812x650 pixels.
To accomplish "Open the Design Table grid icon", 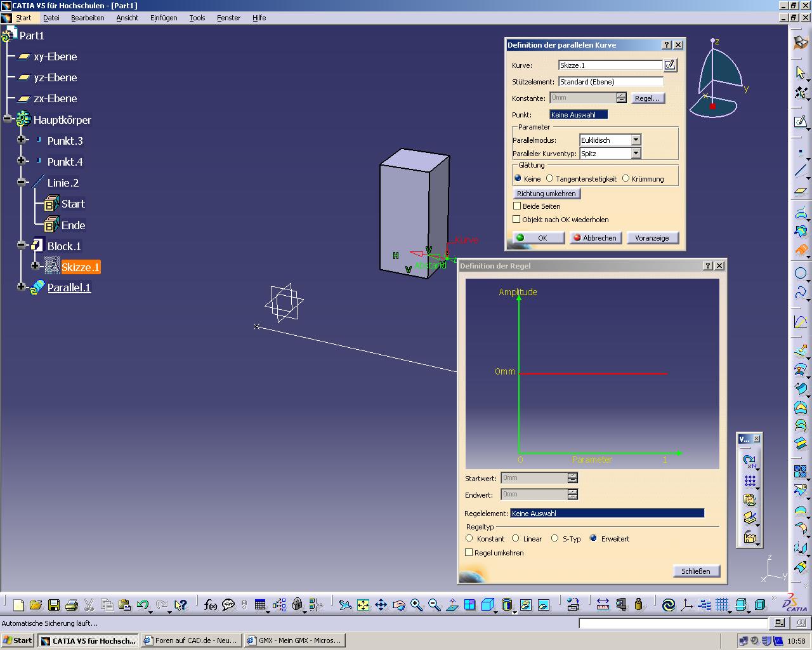I will (260, 605).
